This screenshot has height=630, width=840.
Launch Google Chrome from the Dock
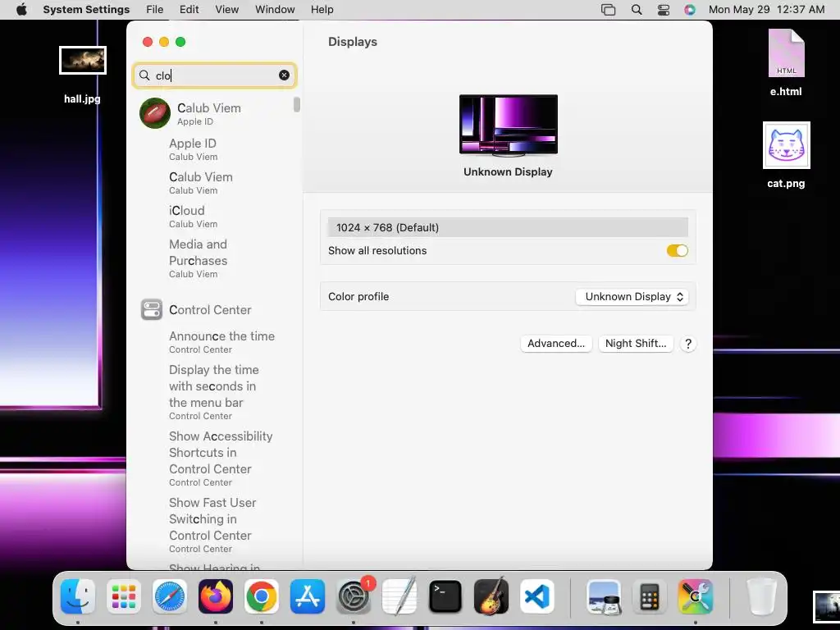pos(262,596)
